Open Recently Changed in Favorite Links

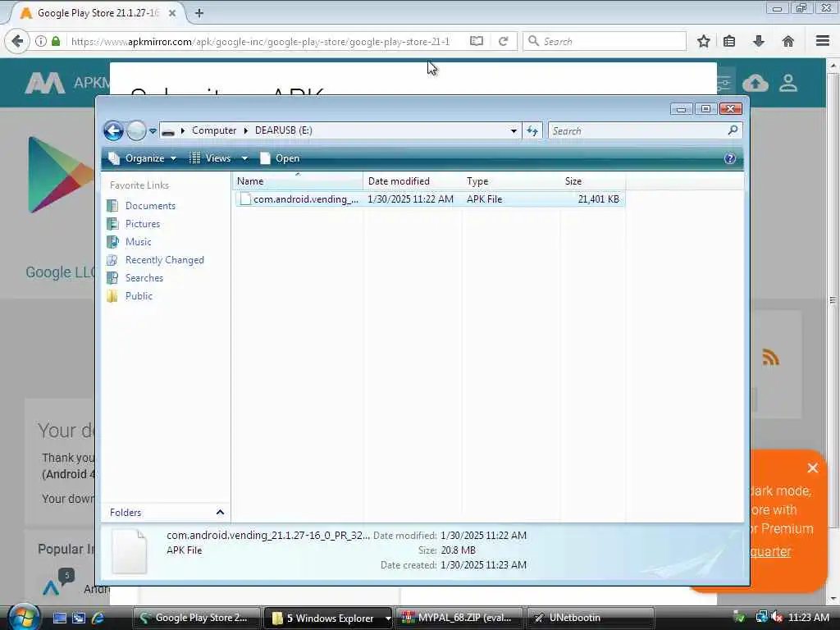click(x=164, y=260)
